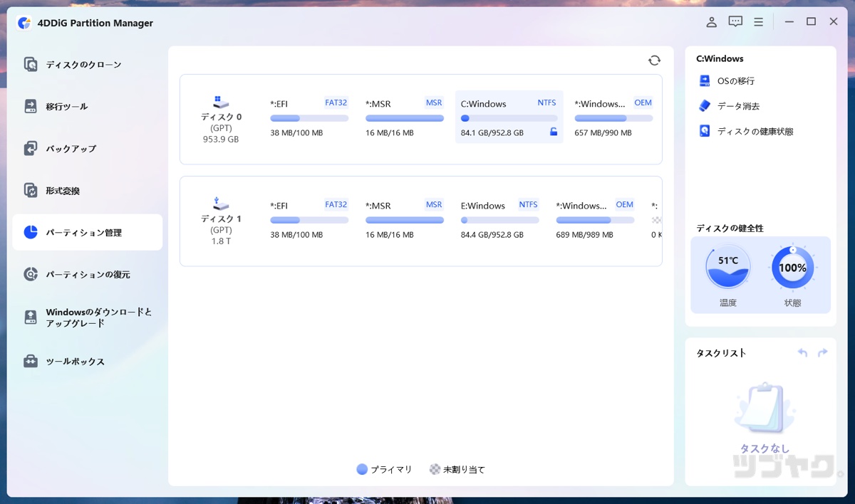855x504 pixels.
Task: Click the partition recovery icon in sidebar
Action: 31,274
